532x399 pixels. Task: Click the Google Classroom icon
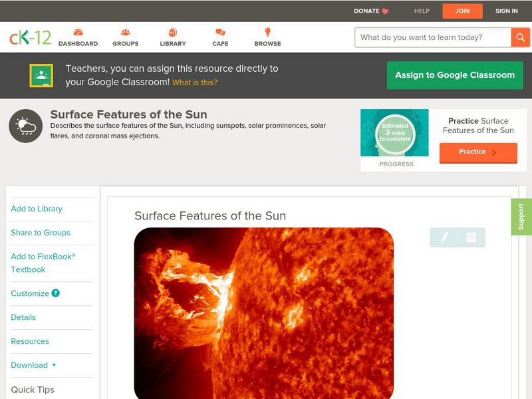pos(41,75)
